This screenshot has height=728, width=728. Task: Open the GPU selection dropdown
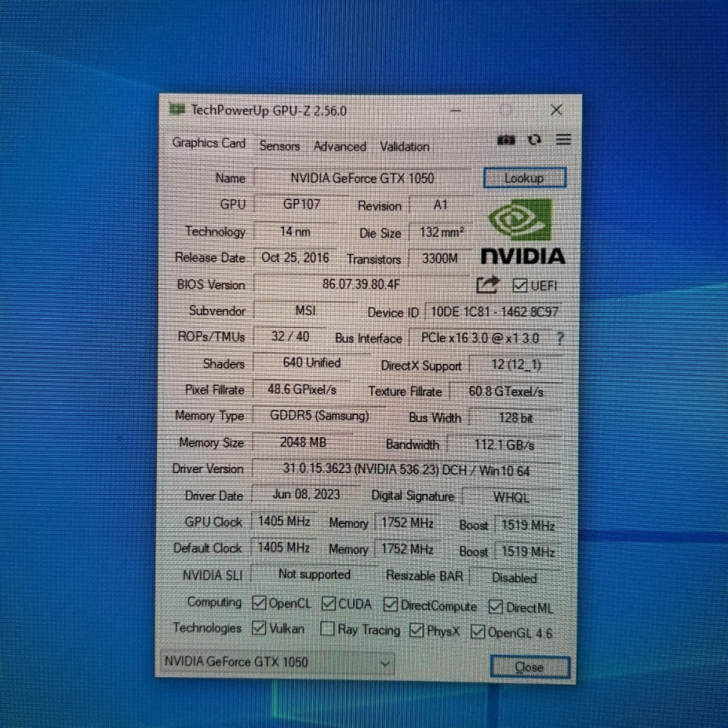(277, 662)
